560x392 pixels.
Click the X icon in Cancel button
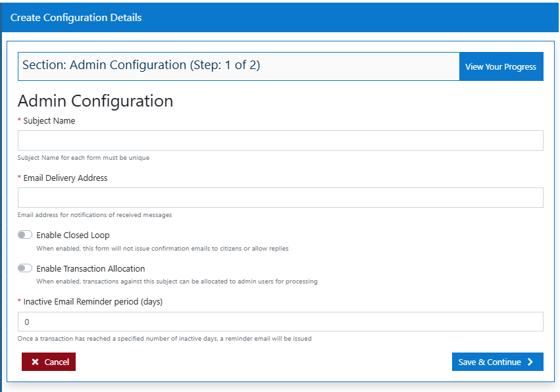point(35,362)
